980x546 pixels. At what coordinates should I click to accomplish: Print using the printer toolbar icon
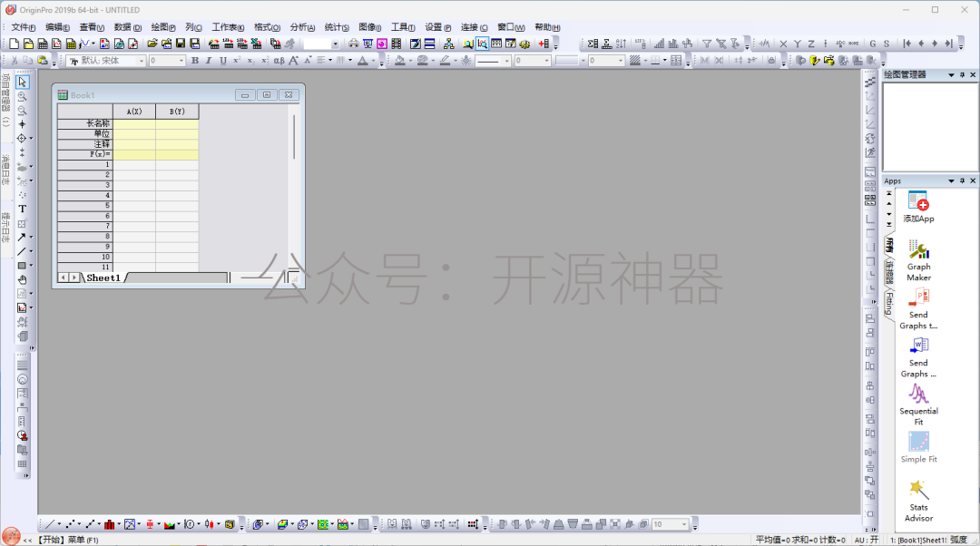coord(354,44)
